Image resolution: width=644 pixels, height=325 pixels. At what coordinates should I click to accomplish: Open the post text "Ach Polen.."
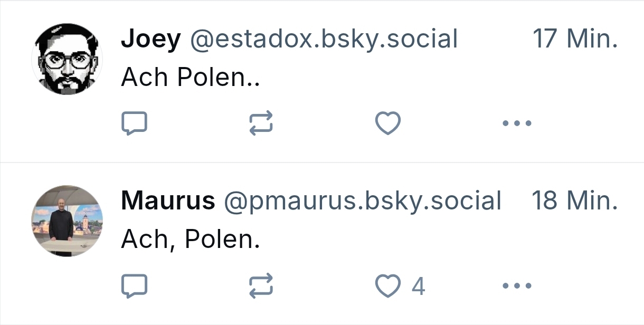(x=191, y=78)
